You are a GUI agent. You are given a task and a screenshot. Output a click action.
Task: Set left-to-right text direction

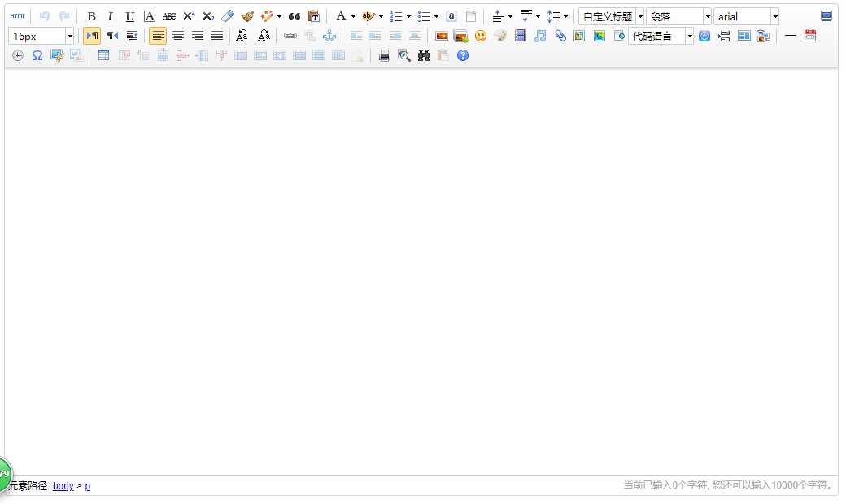coord(92,36)
